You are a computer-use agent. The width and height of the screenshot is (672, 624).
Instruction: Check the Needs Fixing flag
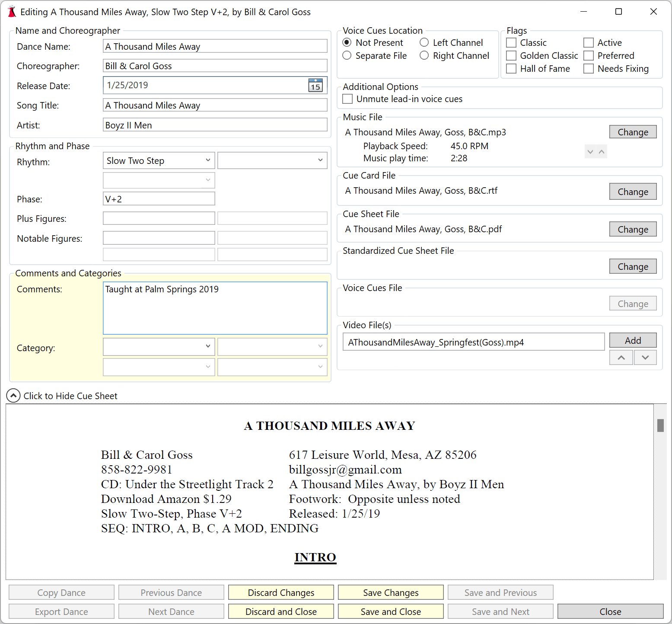[589, 69]
